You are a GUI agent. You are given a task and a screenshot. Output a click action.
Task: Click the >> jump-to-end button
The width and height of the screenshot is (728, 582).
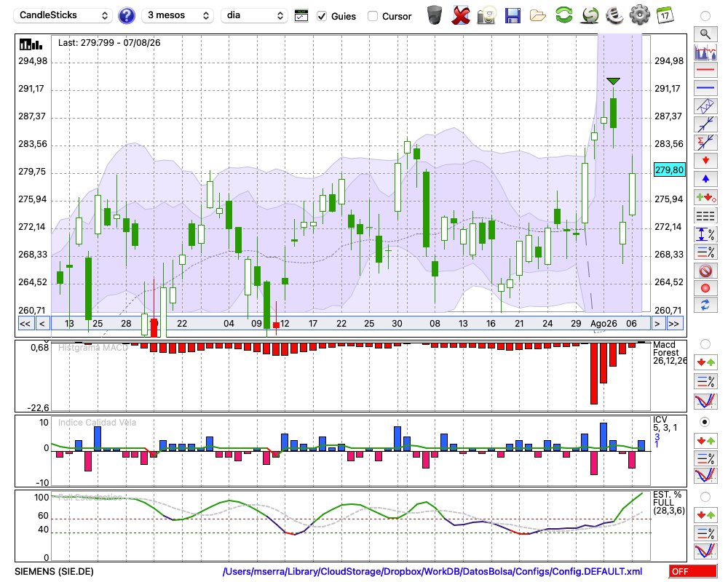point(673,324)
